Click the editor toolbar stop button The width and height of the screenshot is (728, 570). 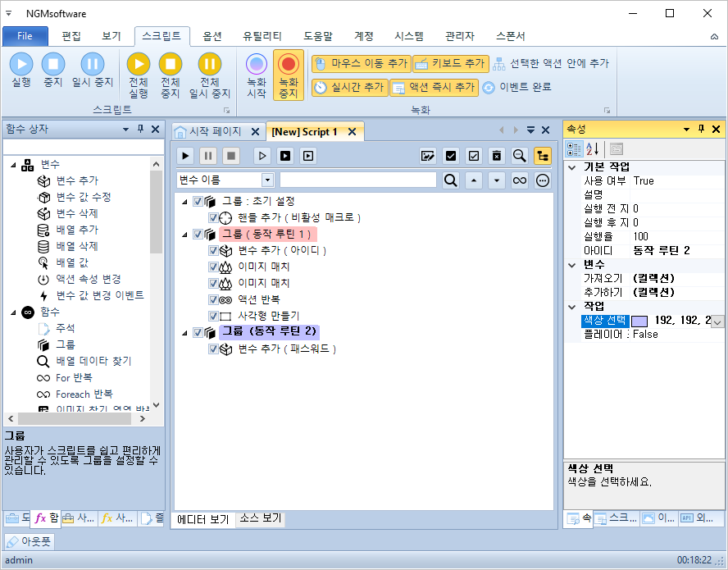click(230, 156)
